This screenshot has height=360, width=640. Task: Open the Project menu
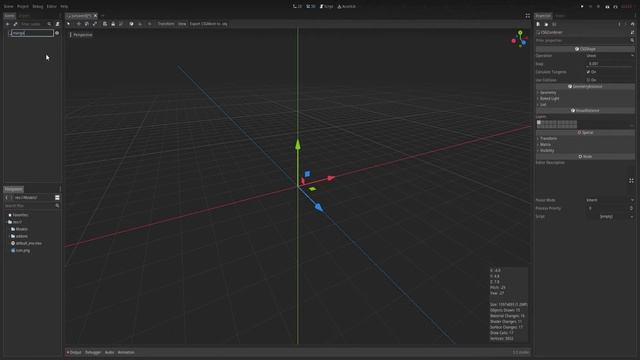(x=23, y=7)
